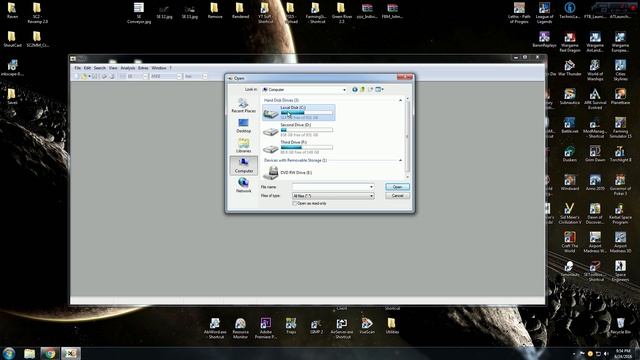The width and height of the screenshot is (640, 360).
Task: Open the Extras menu in main window
Action: [x=143, y=68]
